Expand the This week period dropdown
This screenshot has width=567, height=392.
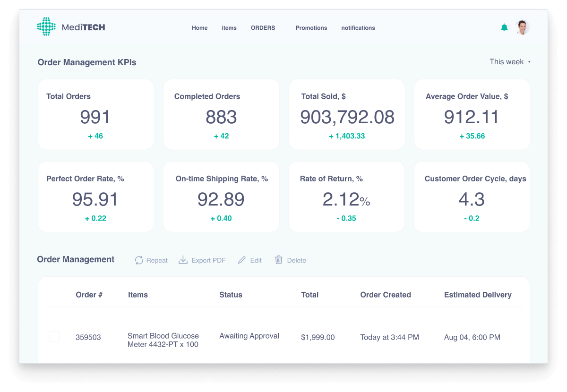pos(510,62)
